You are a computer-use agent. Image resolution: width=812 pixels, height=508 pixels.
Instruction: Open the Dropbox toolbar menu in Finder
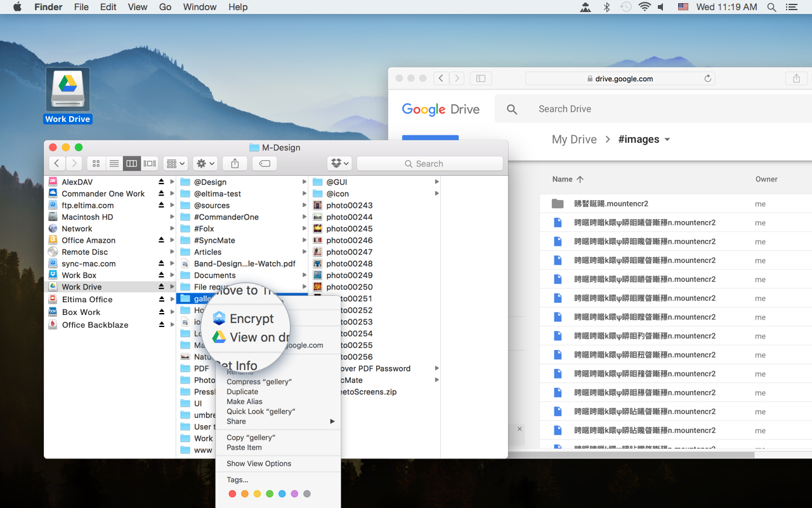339,163
